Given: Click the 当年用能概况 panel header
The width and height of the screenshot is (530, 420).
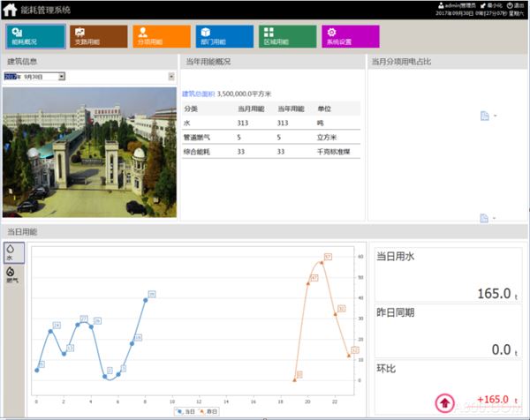Looking at the screenshot, I should tap(208, 62).
